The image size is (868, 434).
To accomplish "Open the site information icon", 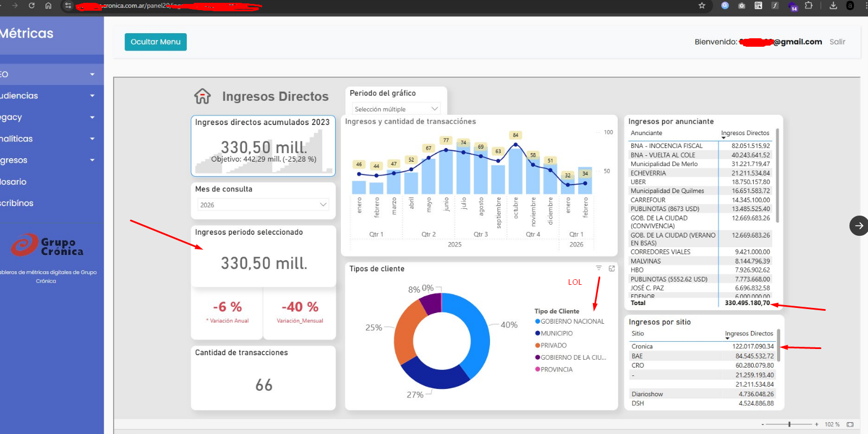I will click(x=68, y=6).
